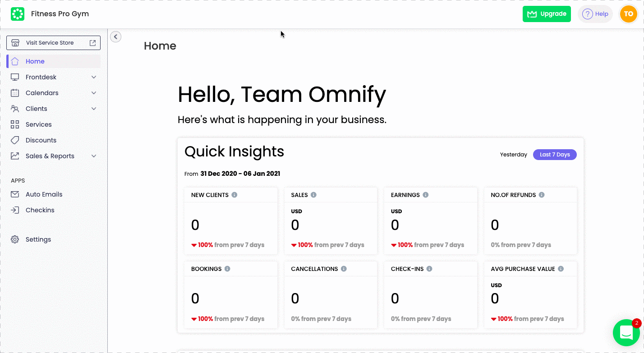This screenshot has height=353, width=644.
Task: Click info icon next to CANCELLATIONS
Action: [x=344, y=269]
